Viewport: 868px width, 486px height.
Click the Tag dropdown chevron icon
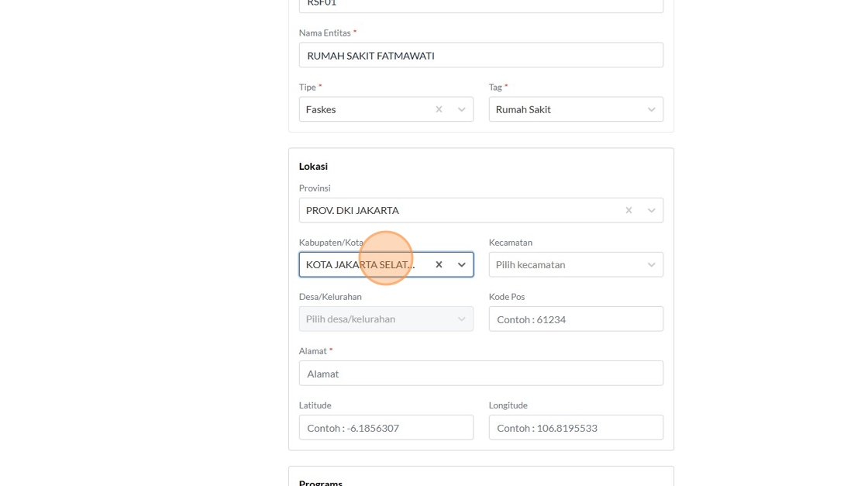652,109
